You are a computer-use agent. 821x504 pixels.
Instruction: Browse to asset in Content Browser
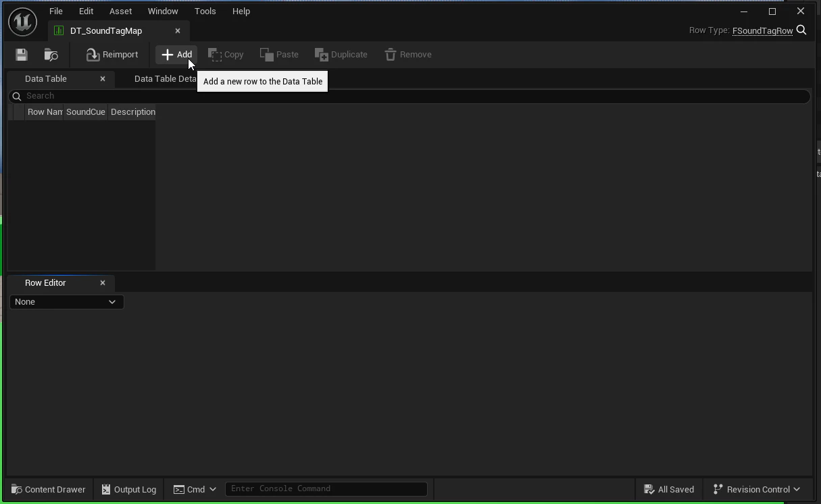[x=51, y=55]
